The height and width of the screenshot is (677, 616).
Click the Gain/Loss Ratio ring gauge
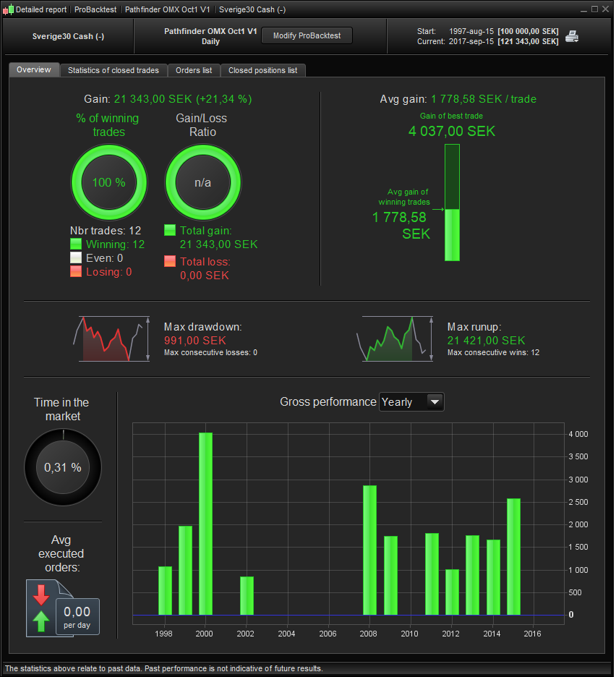[202, 182]
